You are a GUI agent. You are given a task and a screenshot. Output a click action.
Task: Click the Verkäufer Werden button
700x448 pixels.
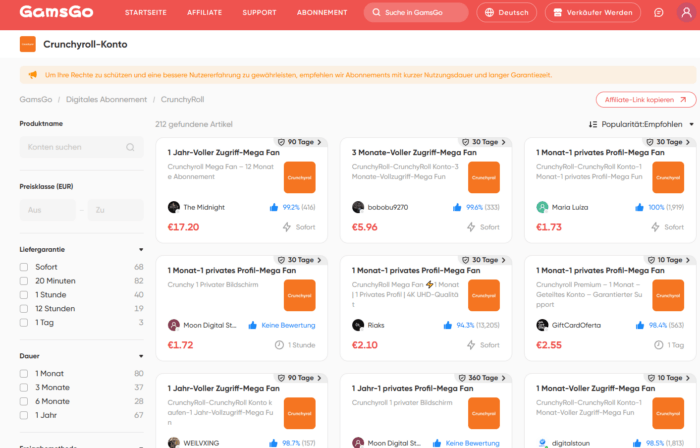[x=593, y=12]
